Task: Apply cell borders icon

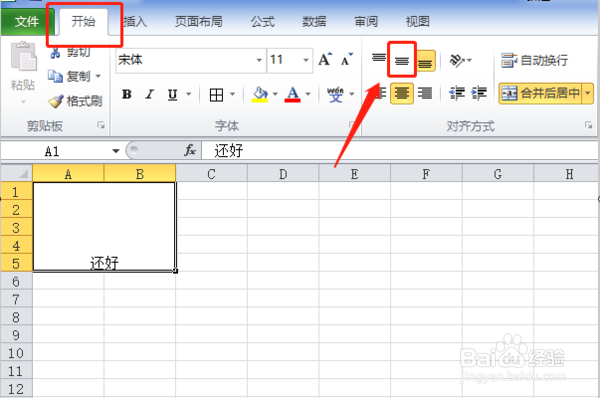Action: (x=216, y=95)
